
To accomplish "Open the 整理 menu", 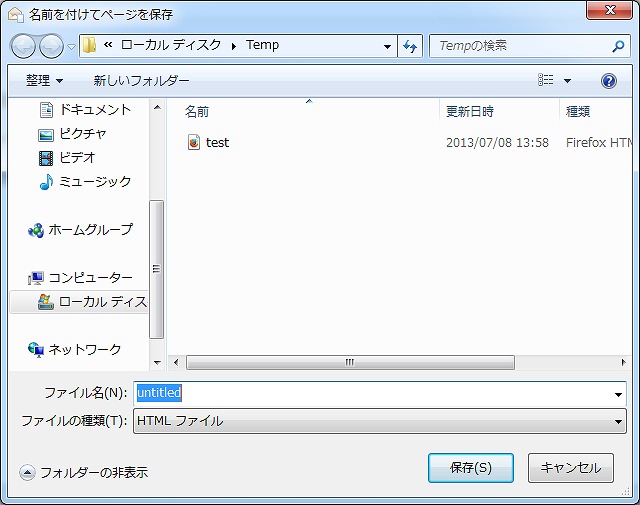I will (44, 80).
